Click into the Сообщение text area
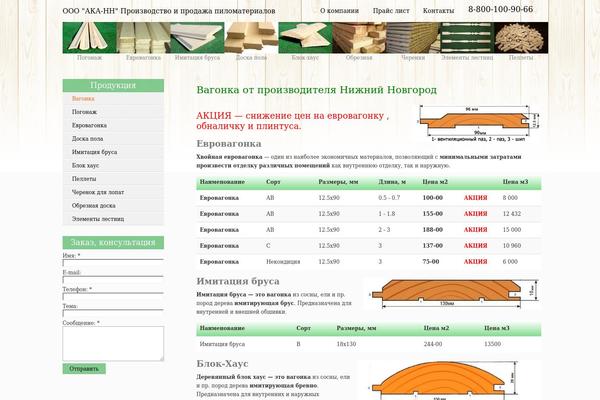Viewport: 600px width, 400px height. (x=113, y=343)
